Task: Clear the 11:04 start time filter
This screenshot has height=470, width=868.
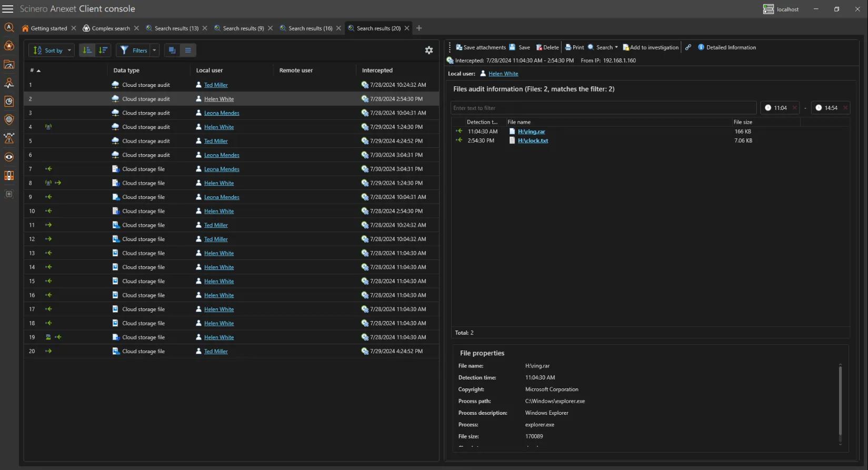Action: pyautogui.click(x=795, y=108)
